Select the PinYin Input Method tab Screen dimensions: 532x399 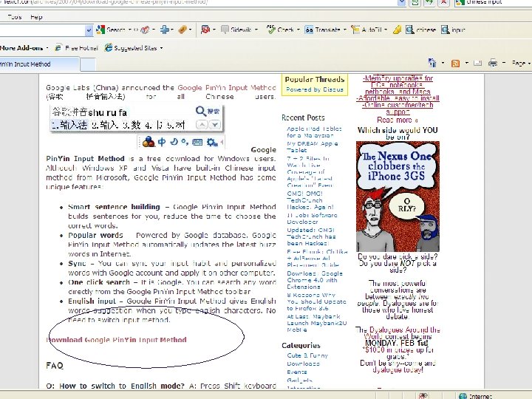pyautogui.click(x=39, y=64)
